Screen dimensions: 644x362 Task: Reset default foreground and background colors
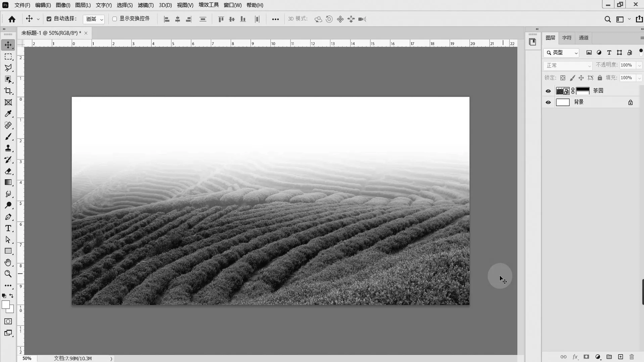point(4,296)
